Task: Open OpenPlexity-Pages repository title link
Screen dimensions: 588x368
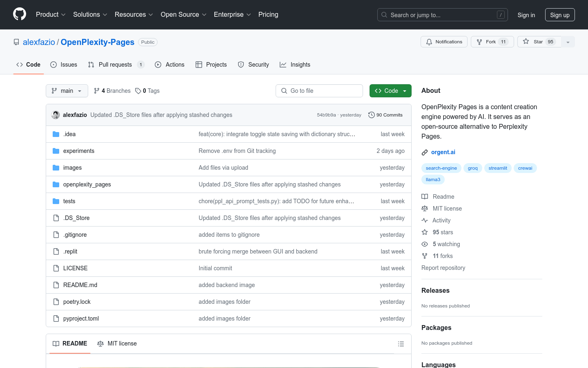Action: tap(98, 42)
